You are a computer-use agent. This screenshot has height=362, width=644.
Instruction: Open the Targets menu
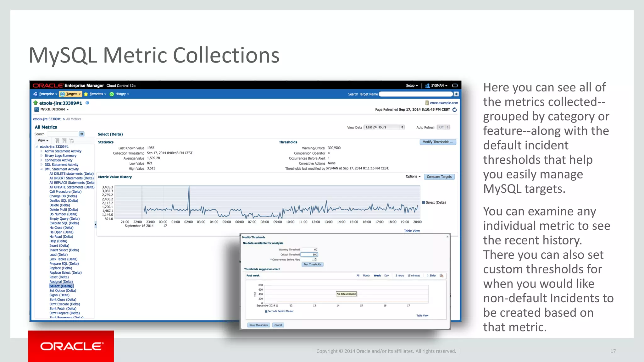71,94
